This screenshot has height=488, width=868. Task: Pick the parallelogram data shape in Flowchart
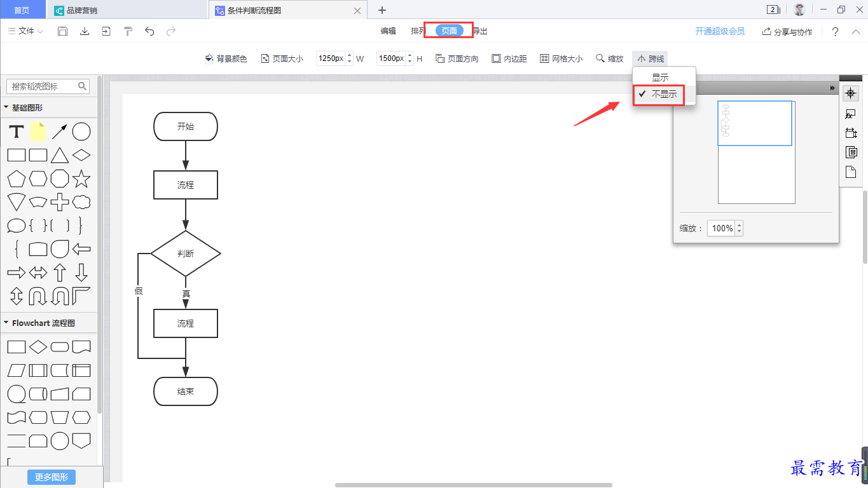17,370
